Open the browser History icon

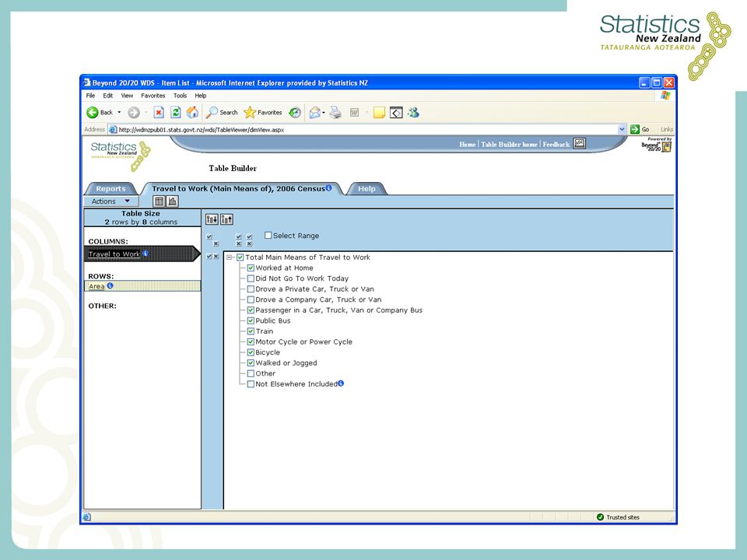296,112
